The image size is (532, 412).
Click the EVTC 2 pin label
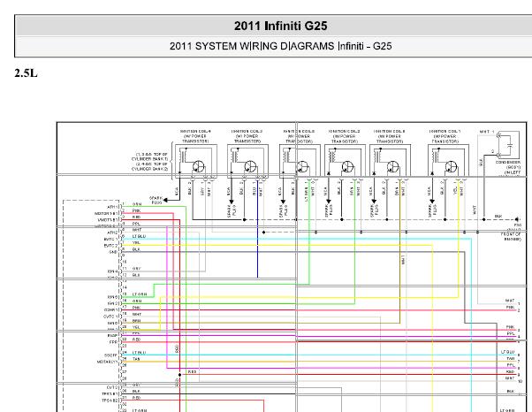coord(111,246)
